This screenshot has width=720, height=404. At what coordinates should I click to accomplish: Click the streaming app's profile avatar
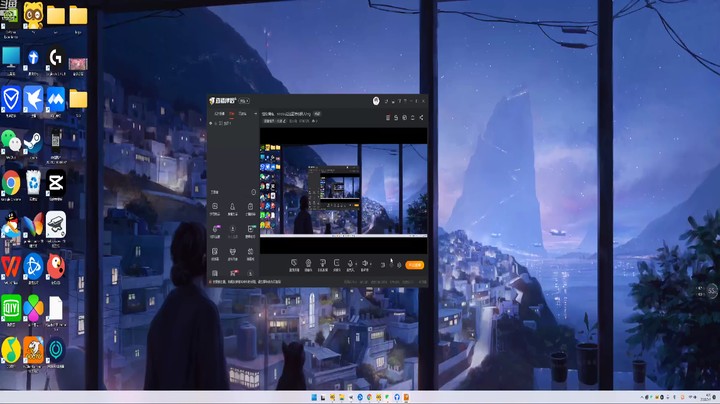(x=376, y=101)
